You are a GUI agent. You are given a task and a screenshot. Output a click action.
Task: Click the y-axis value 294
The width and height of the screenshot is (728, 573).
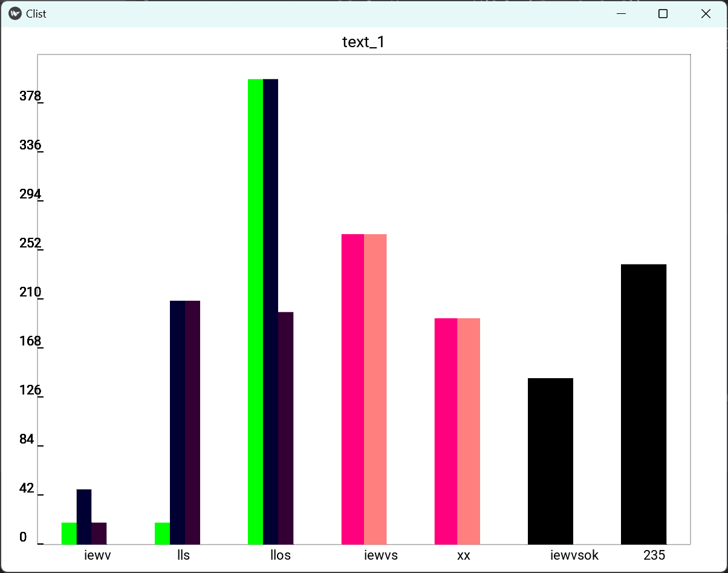point(30,195)
